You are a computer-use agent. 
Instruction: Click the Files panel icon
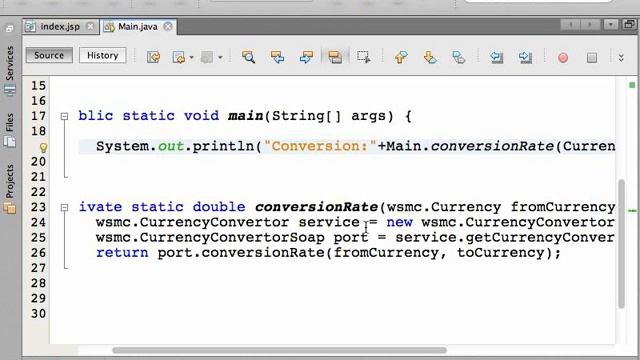10,141
